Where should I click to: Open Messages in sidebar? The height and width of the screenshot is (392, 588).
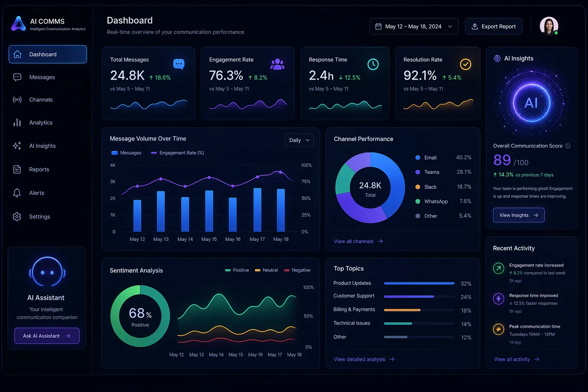pyautogui.click(x=48, y=77)
